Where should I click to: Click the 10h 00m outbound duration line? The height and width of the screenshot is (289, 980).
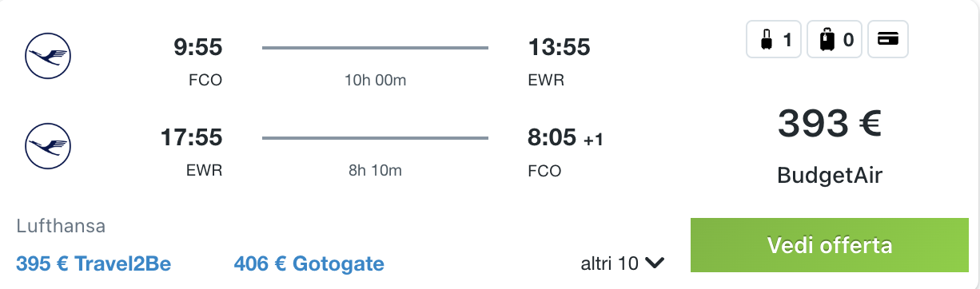pos(375,48)
